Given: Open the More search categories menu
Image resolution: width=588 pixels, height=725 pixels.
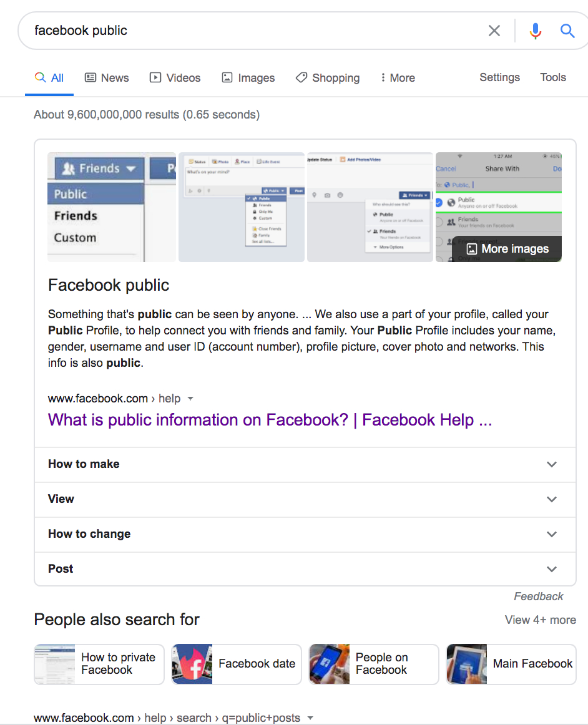Looking at the screenshot, I should (x=398, y=77).
